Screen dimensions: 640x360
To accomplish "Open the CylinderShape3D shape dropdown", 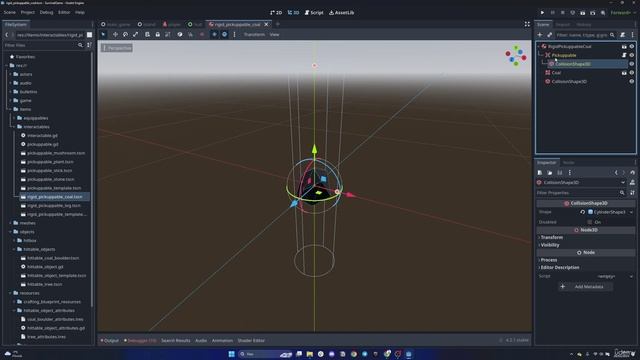I will click(x=611, y=212).
